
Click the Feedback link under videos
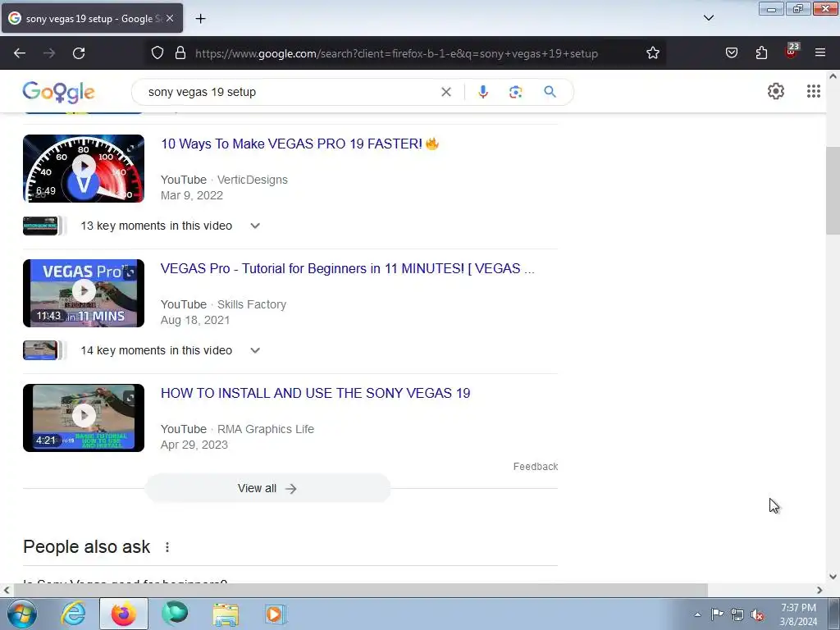click(536, 467)
